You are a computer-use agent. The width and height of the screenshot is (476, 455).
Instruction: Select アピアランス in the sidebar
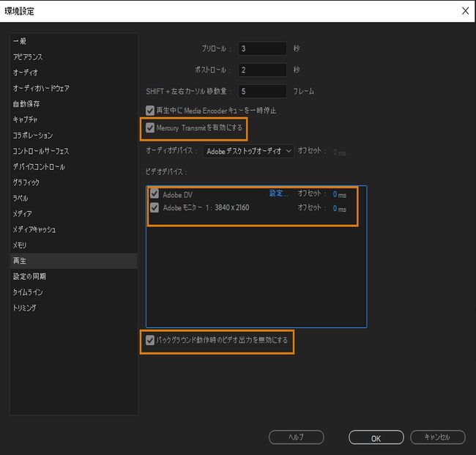pos(73,57)
